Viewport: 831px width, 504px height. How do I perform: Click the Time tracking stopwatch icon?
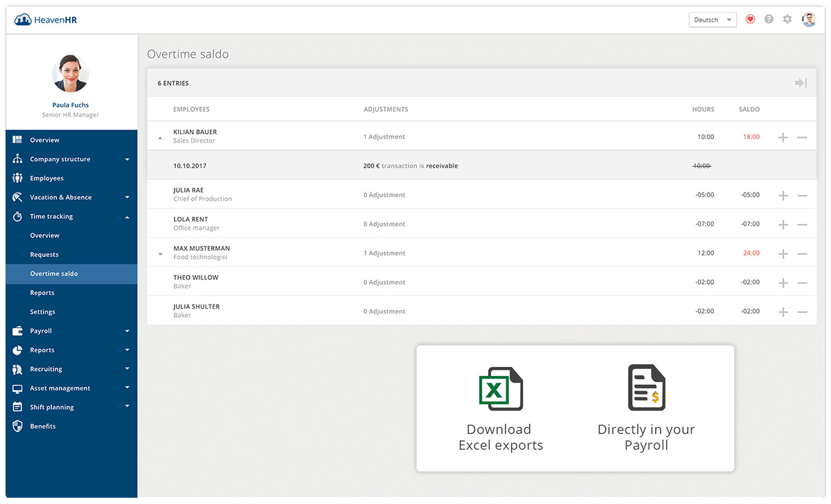pos(17,217)
